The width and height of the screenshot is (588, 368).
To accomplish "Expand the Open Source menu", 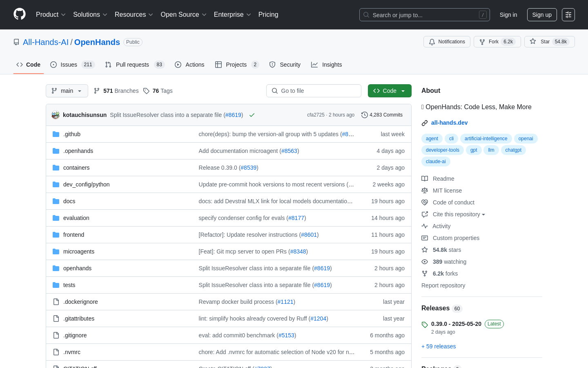I will point(184,15).
